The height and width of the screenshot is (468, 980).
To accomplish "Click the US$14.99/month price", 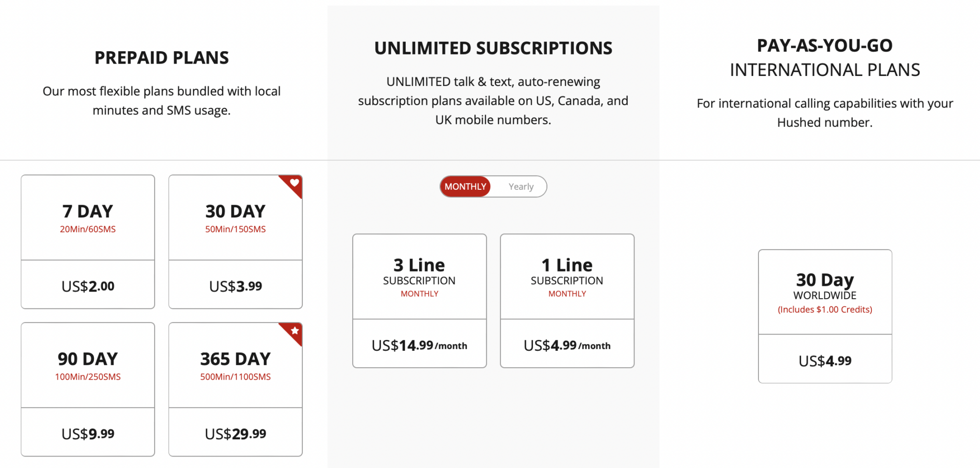I will coord(419,345).
